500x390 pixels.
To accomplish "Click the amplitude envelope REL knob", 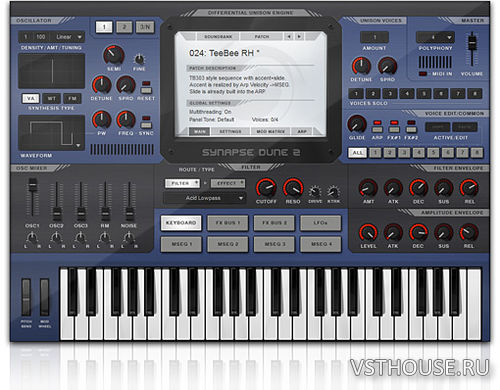I will click(469, 233).
